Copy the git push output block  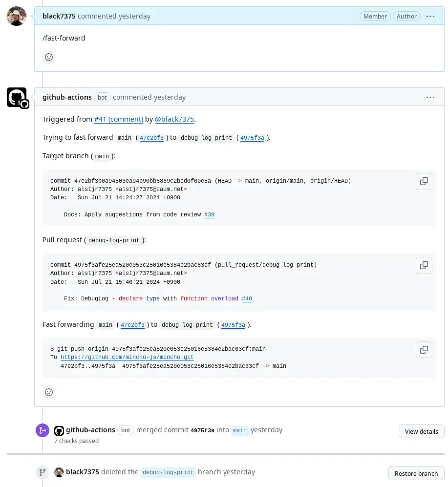click(424, 350)
